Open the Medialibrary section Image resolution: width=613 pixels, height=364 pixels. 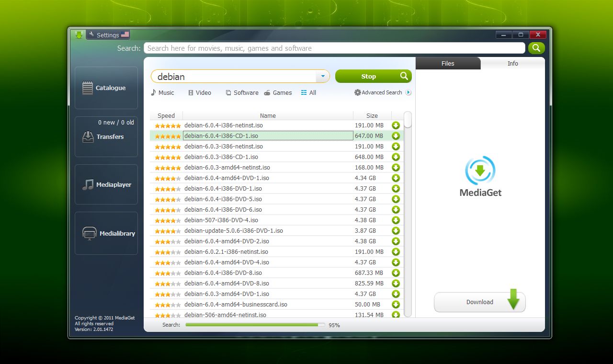click(106, 233)
